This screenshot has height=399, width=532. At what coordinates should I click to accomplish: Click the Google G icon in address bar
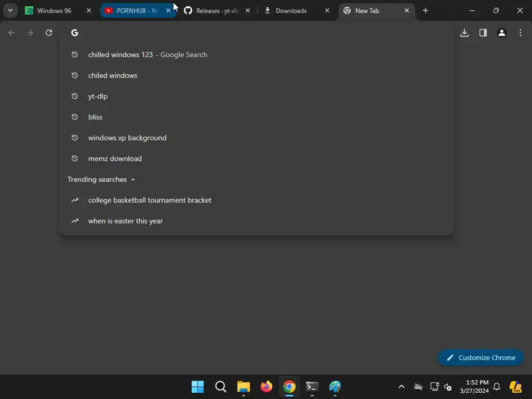tap(75, 33)
